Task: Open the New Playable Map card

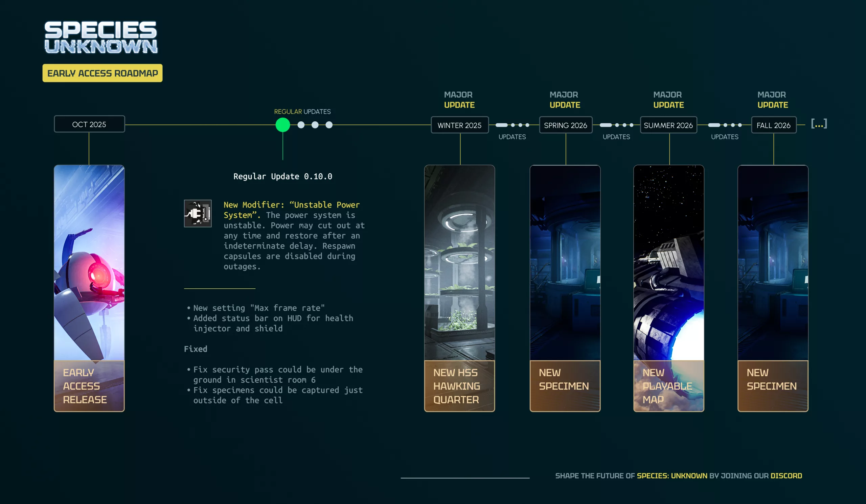Action: [x=668, y=288]
